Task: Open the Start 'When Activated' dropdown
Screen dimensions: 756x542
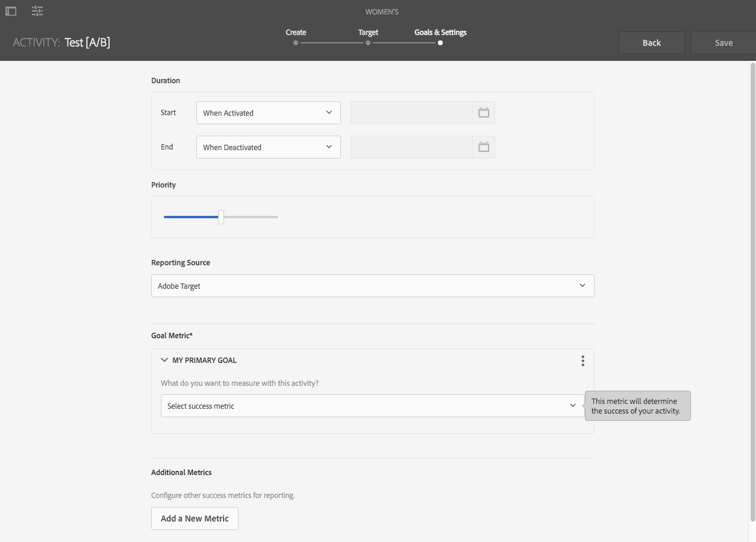Action: [268, 113]
